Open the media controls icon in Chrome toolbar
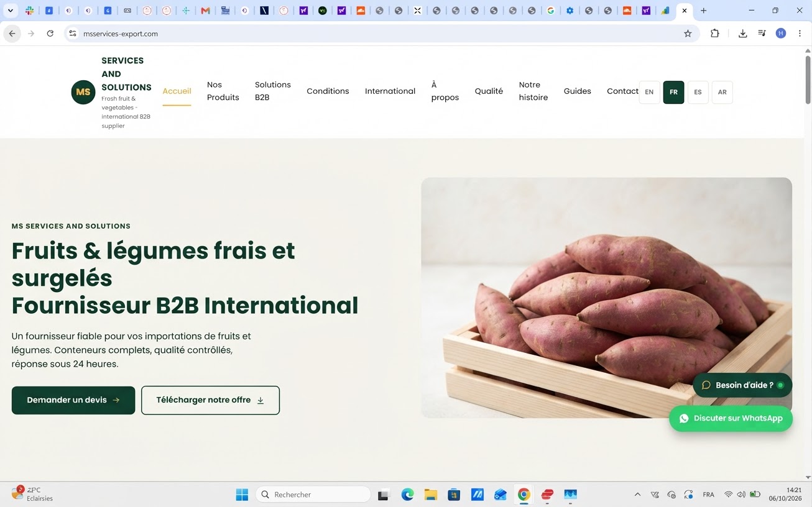This screenshot has height=507, width=812. (762, 34)
